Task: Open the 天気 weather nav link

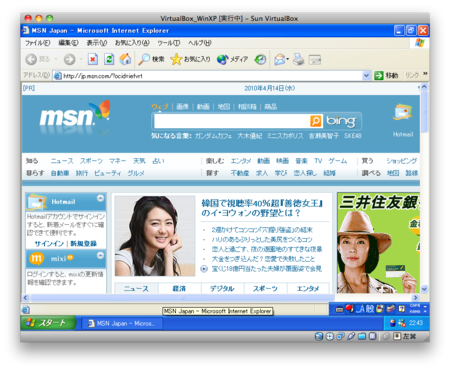Action: point(139,161)
